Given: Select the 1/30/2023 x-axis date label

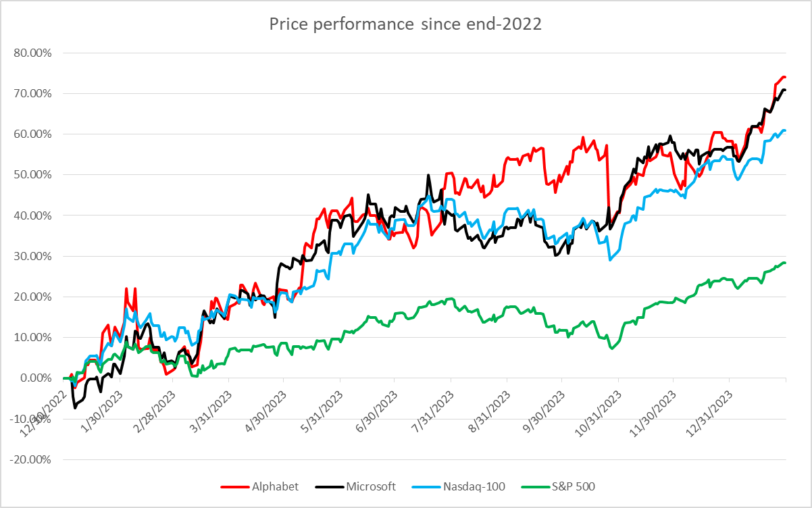Looking at the screenshot, I should pyautogui.click(x=102, y=405).
